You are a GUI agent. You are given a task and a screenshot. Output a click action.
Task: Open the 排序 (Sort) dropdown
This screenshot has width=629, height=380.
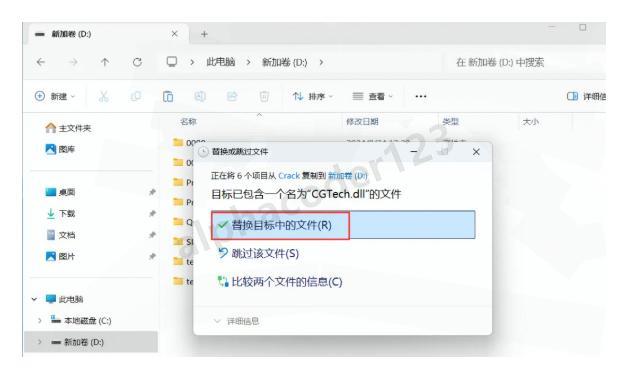click(x=313, y=96)
